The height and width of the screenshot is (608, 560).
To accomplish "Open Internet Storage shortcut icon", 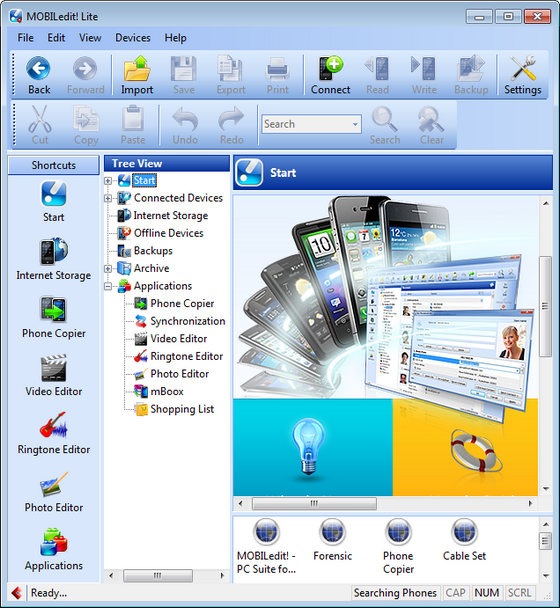I will (54, 251).
